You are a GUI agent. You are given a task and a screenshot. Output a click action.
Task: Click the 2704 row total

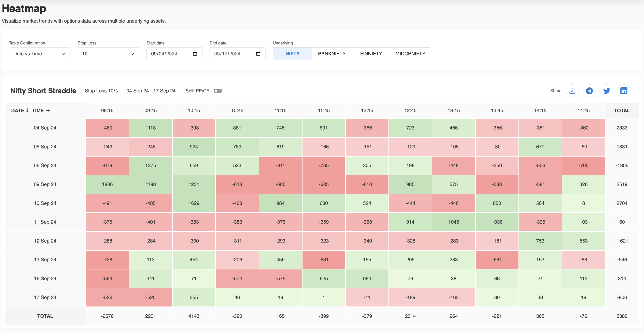[622, 203]
